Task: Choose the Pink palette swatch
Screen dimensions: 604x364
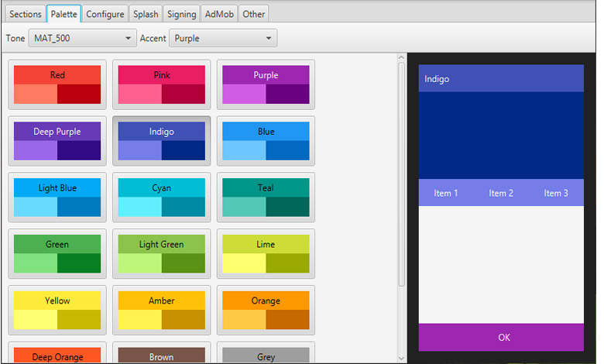Action: [161, 84]
